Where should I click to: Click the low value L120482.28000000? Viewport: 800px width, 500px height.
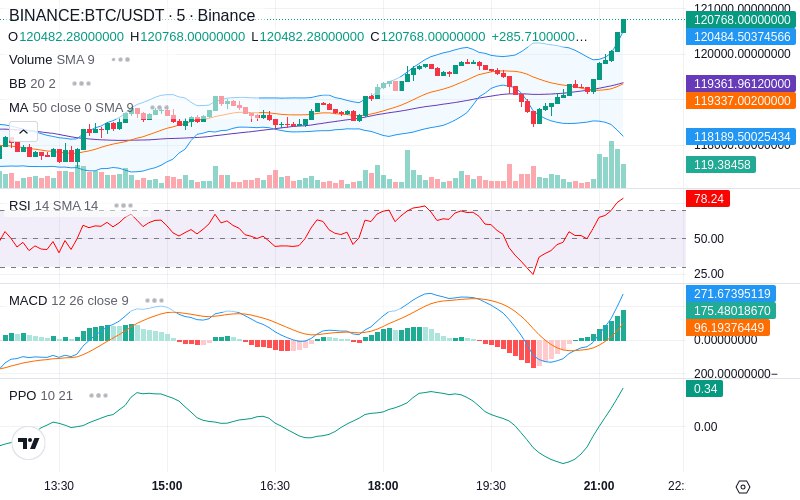308,37
